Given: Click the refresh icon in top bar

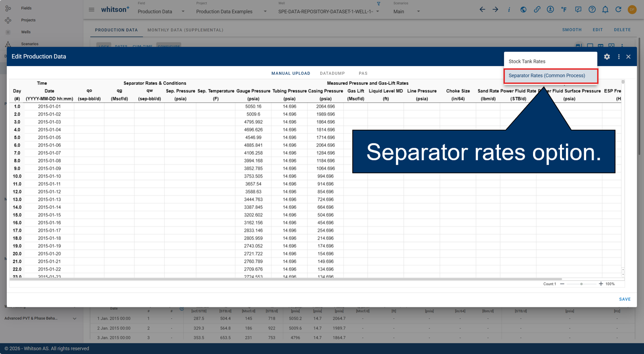Looking at the screenshot, I should coord(618,10).
